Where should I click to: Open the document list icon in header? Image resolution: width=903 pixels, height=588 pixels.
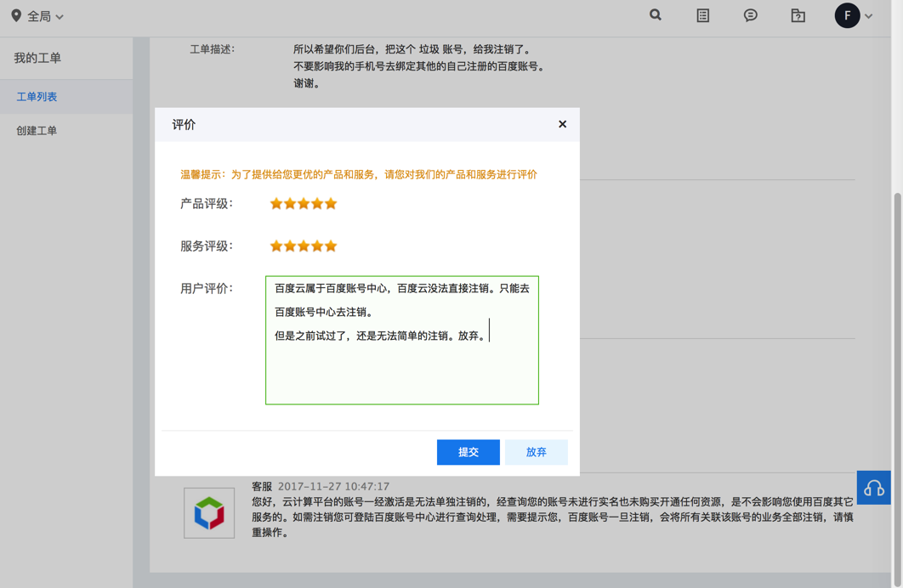tap(702, 15)
